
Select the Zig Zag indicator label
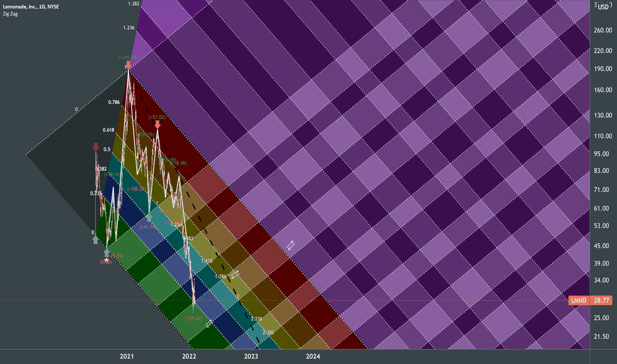click(x=10, y=14)
